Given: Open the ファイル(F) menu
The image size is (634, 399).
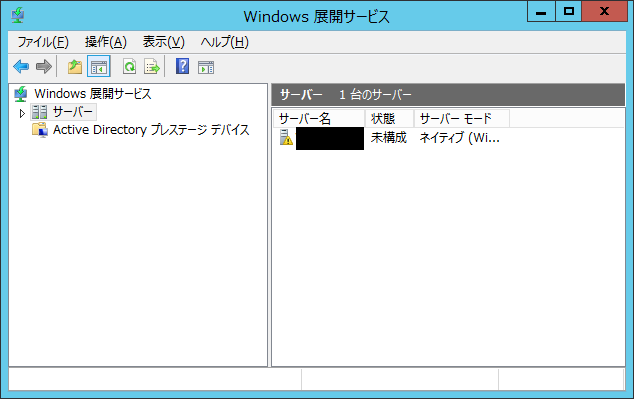Looking at the screenshot, I should coord(43,42).
